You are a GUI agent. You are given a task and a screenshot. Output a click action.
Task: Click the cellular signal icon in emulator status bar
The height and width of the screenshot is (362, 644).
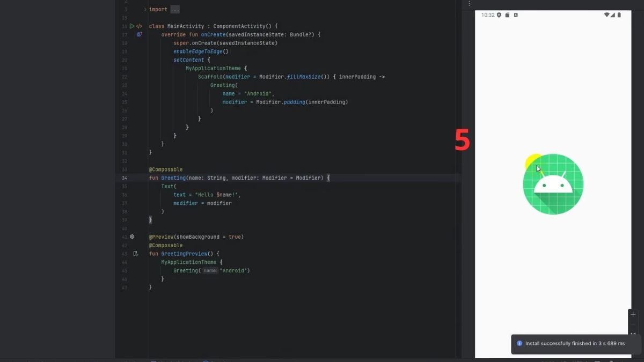coord(613,15)
